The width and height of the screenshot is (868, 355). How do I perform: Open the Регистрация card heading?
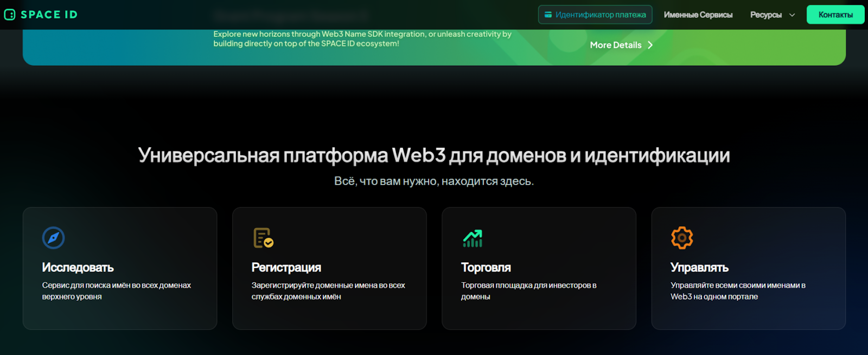286,268
